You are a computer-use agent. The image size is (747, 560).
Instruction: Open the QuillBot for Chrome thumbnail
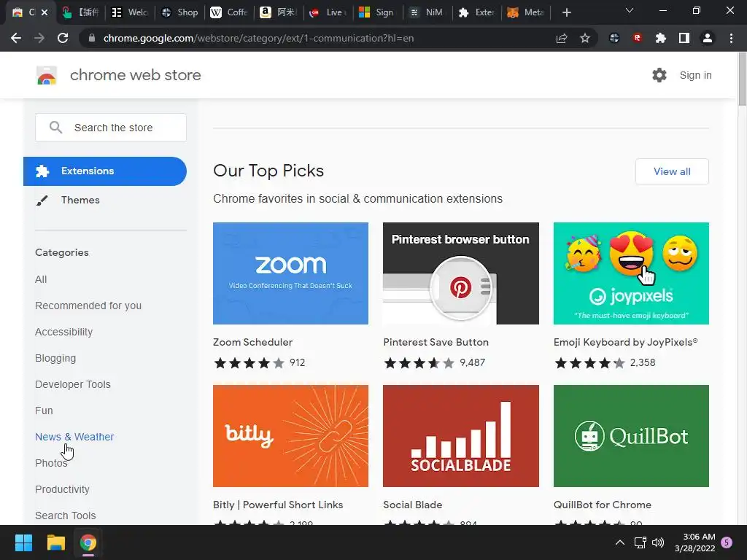point(631,436)
